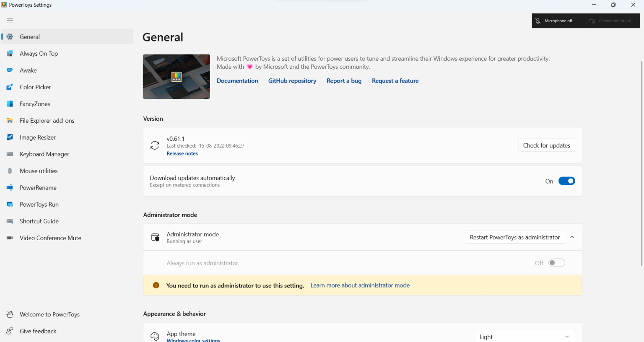This screenshot has width=644, height=342.
Task: Click the warning icon in admin notice
Action: coord(156,285)
